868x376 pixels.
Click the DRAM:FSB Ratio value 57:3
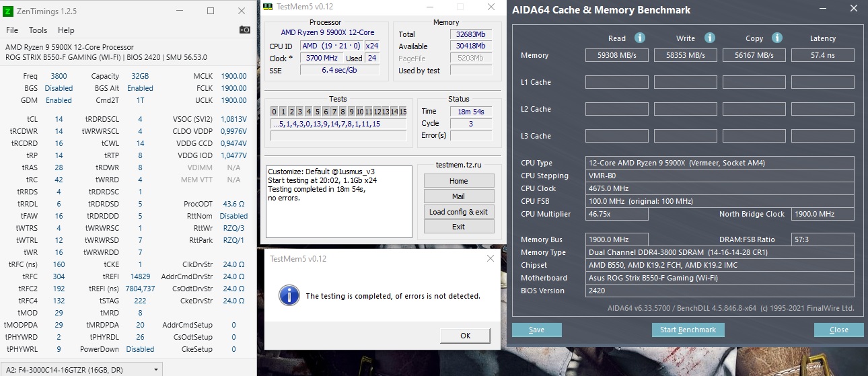[x=822, y=239]
